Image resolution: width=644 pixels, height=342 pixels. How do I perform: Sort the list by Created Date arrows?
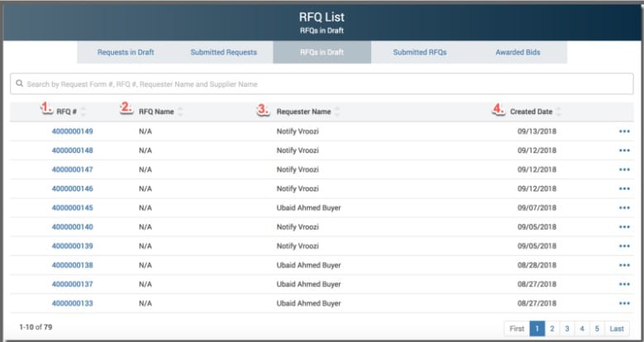(x=559, y=112)
